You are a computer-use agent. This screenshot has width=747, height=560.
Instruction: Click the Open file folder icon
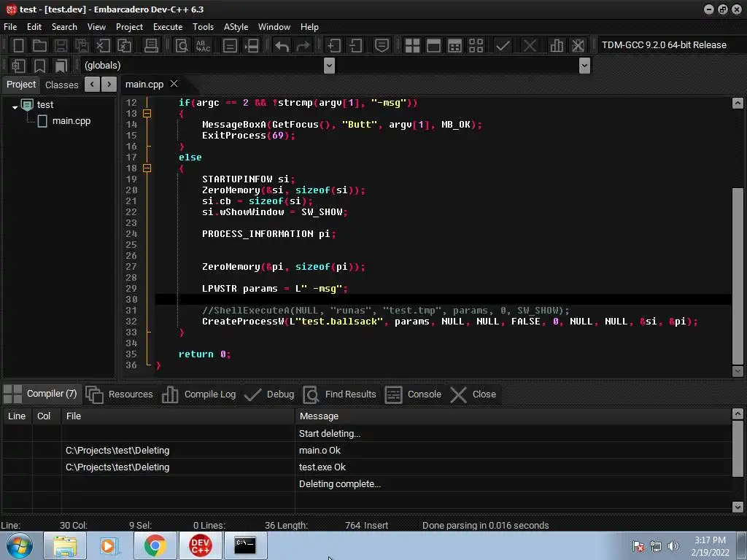(39, 46)
